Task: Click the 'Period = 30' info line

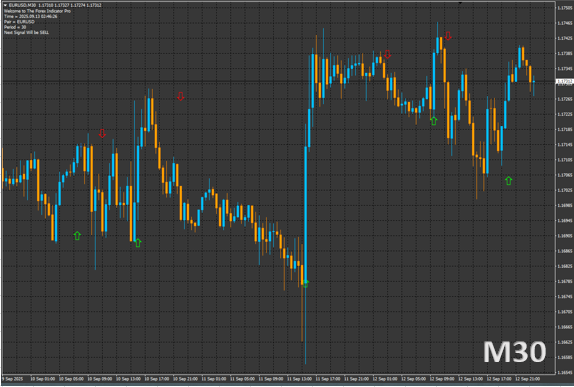Action: 15,27
